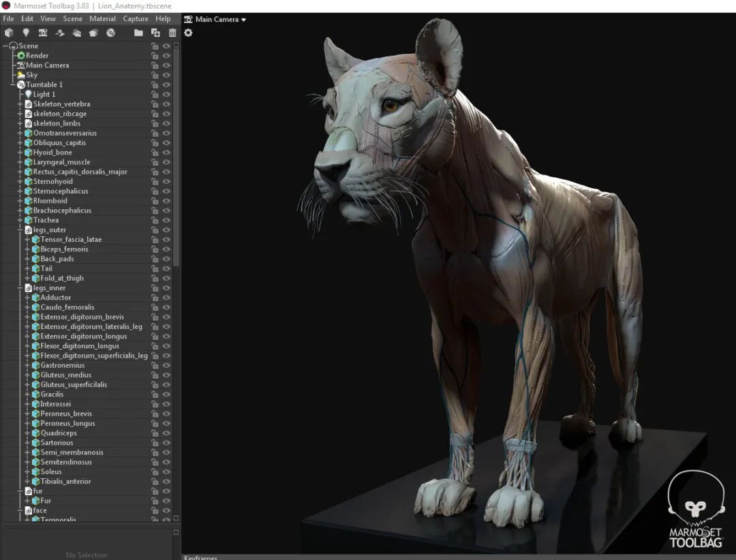Open the Scene menu
Viewport: 736px width, 560px height.
click(x=72, y=19)
